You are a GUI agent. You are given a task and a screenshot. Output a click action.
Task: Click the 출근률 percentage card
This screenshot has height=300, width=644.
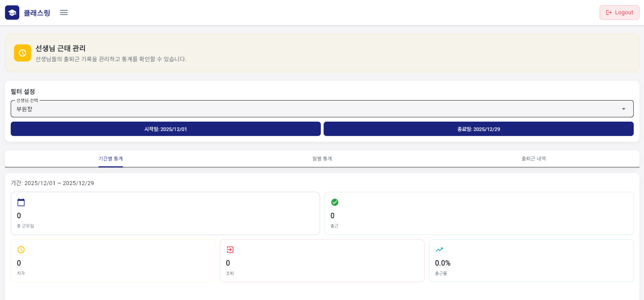pyautogui.click(x=531, y=261)
